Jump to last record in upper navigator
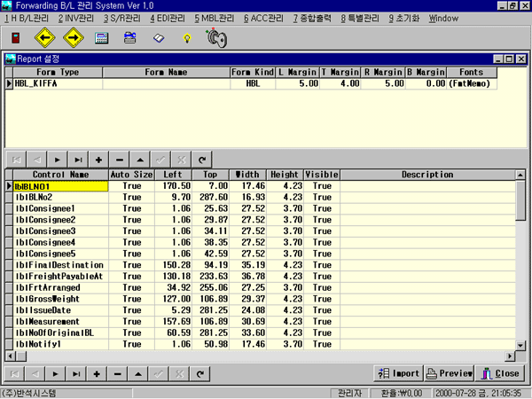Viewport: 532px width, 399px height. pos(78,160)
